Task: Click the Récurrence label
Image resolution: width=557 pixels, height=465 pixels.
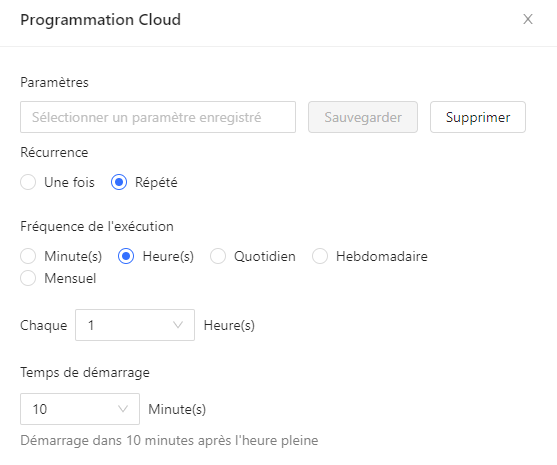Action: [54, 152]
